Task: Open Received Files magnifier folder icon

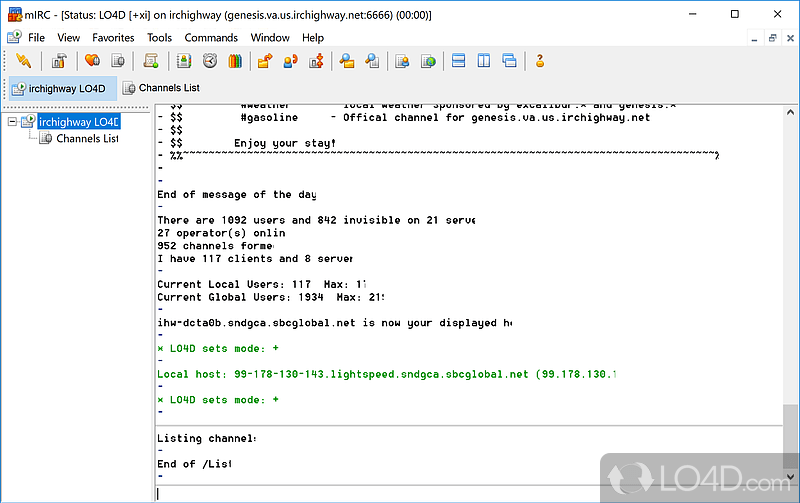Action: [x=347, y=61]
